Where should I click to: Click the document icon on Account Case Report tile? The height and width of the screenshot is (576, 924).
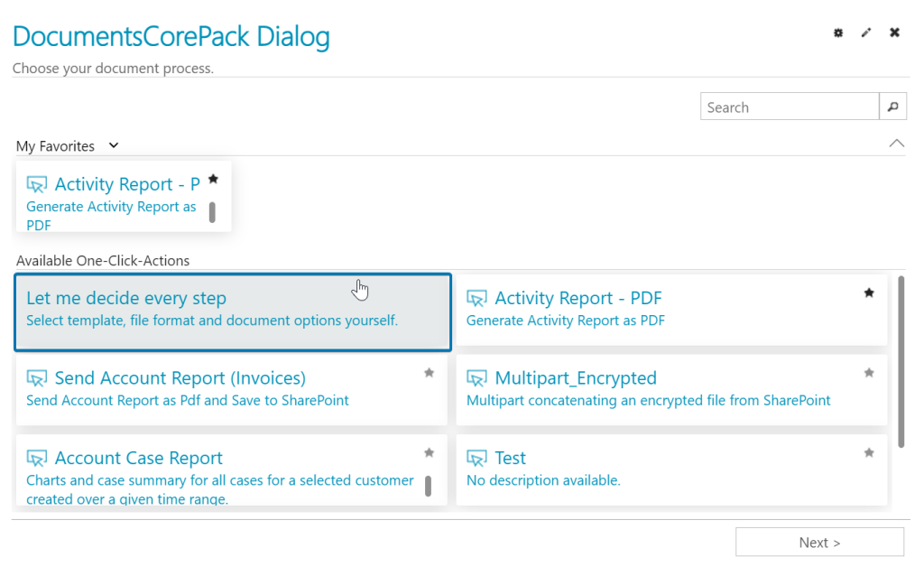(x=37, y=458)
